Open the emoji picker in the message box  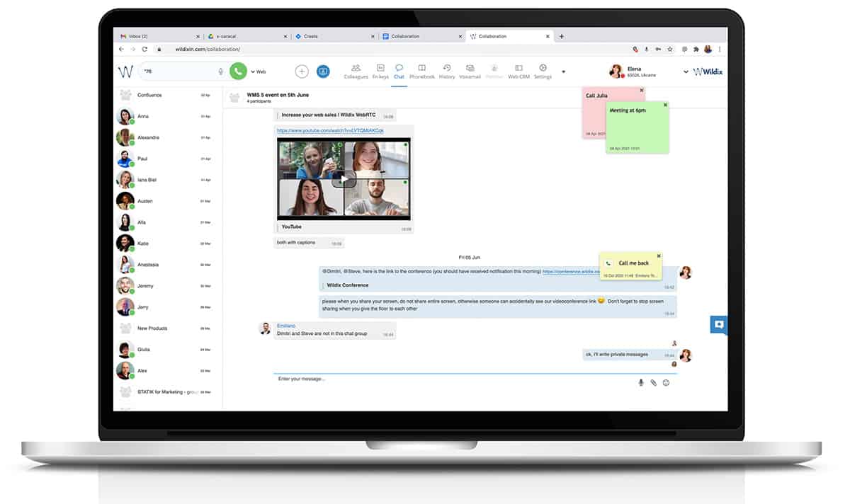[666, 382]
